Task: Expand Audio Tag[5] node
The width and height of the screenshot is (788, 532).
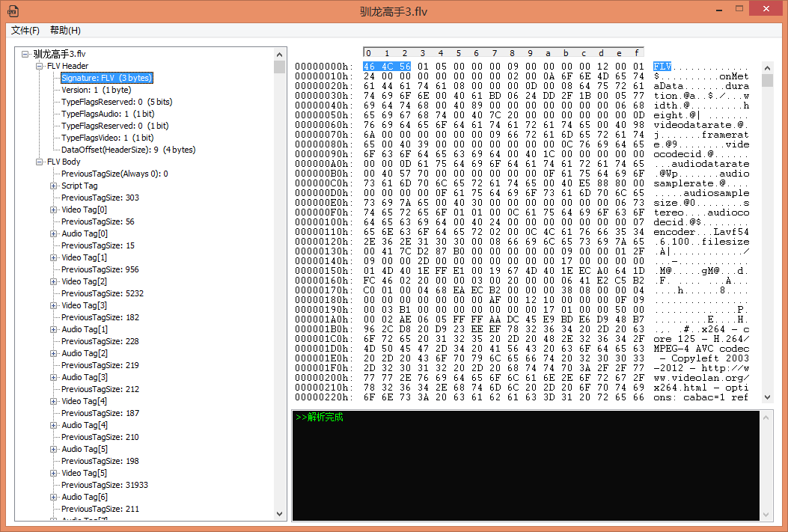Action: tap(53, 449)
